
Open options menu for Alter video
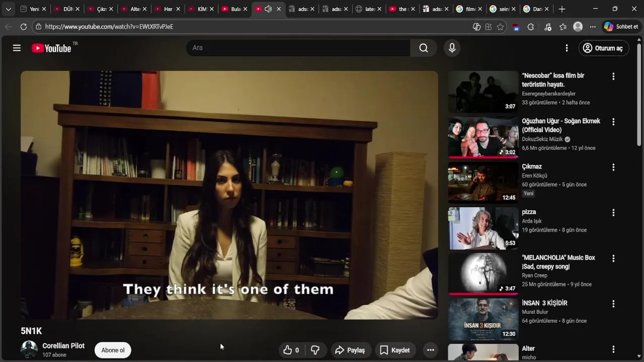tap(613, 349)
